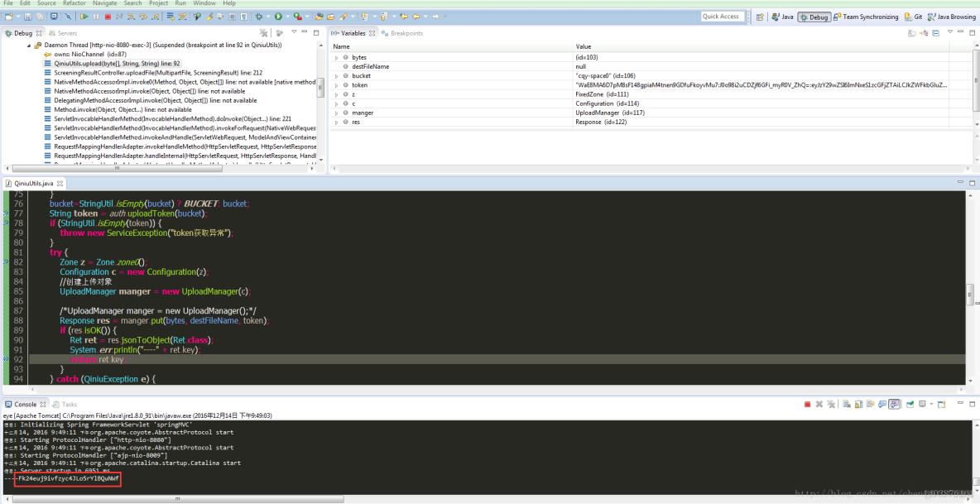The image size is (980, 504).
Task: Switch to the Java perspective
Action: point(782,17)
